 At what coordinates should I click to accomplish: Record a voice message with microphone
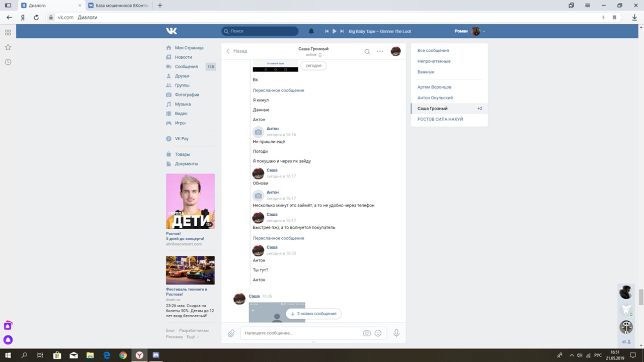tap(396, 333)
